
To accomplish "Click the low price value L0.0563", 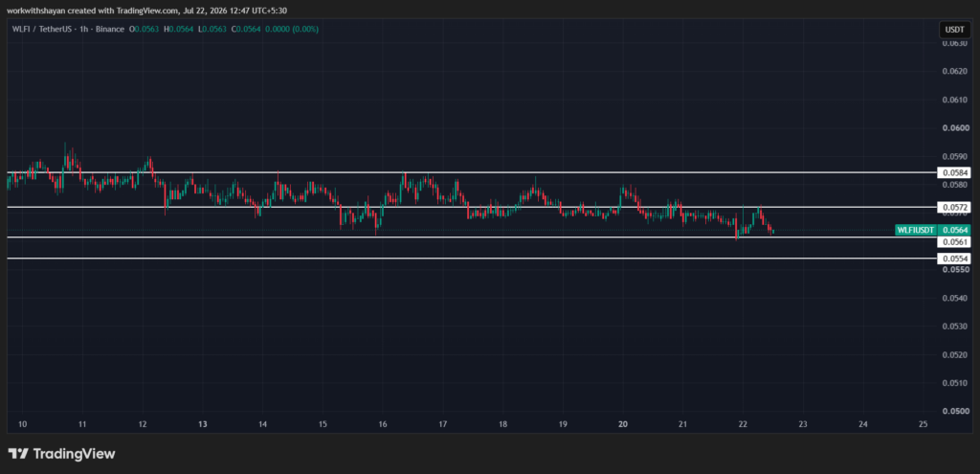I will [212, 29].
